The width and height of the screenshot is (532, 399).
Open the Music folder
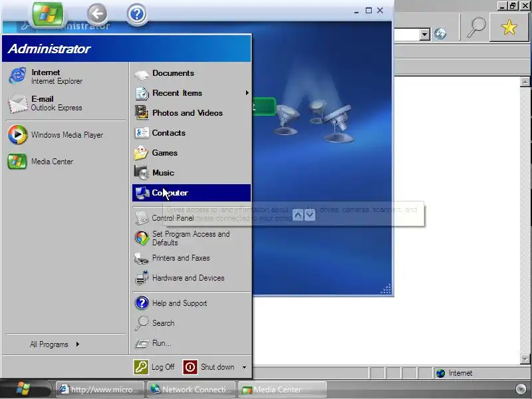(x=192, y=173)
